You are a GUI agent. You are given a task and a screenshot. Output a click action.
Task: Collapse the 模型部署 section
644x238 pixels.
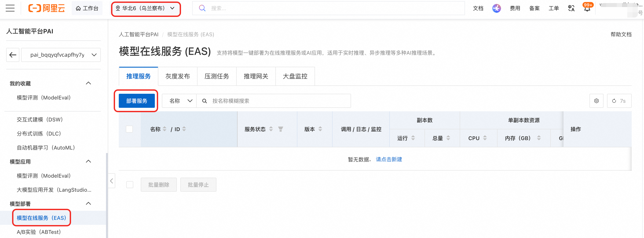click(88, 203)
